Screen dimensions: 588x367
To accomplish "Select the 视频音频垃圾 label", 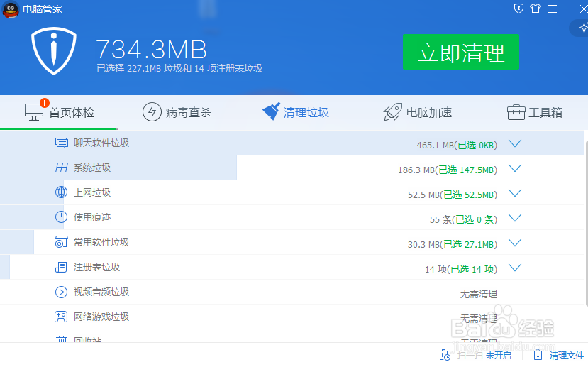I will pos(101,292).
